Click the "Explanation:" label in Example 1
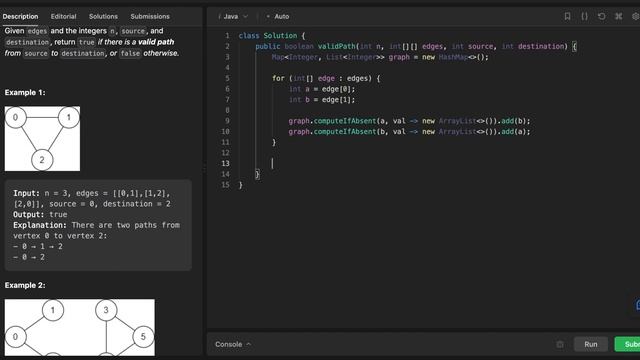 (x=39, y=225)
